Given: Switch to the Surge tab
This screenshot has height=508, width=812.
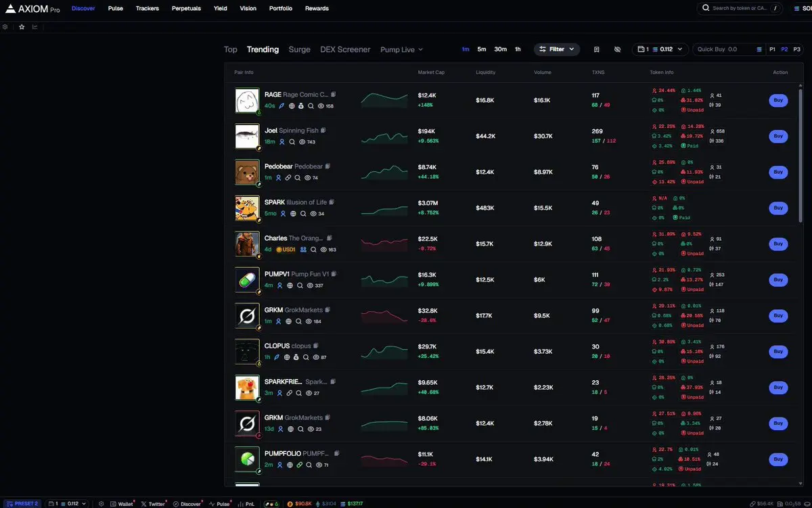Looking at the screenshot, I should click(x=300, y=49).
